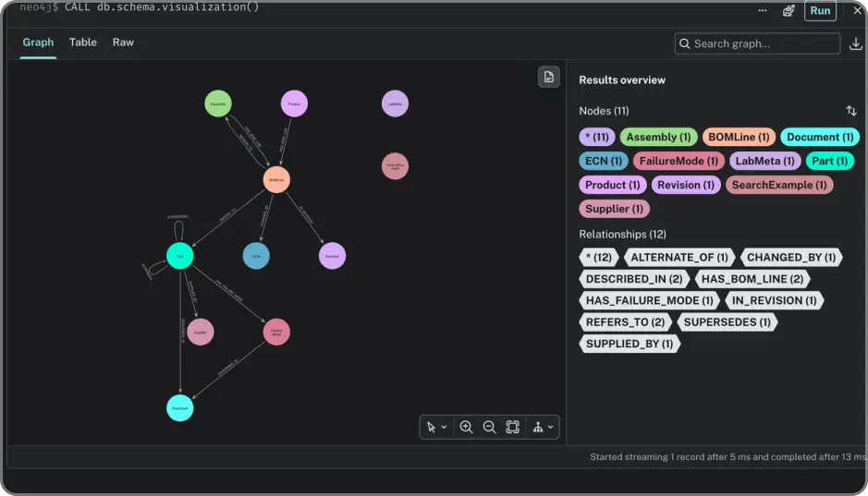Screen dimensions: 868x496
Task: Select the REFERS_TO (2) relationship tag
Action: tap(625, 321)
